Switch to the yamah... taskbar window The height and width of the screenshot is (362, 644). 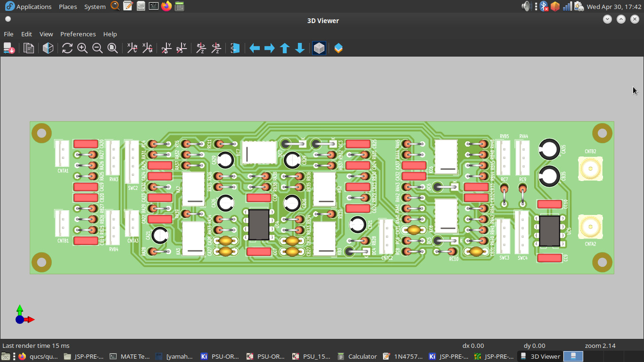[175, 356]
